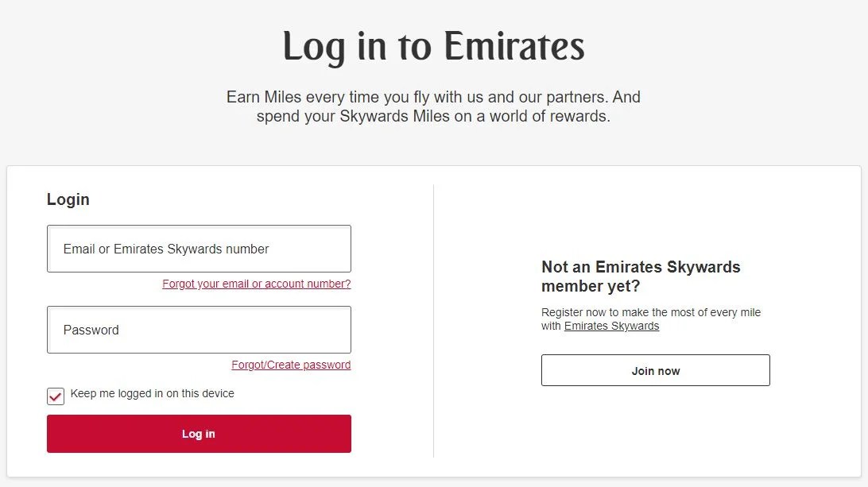The image size is (868, 487).
Task: Click the Join now button
Action: click(655, 370)
